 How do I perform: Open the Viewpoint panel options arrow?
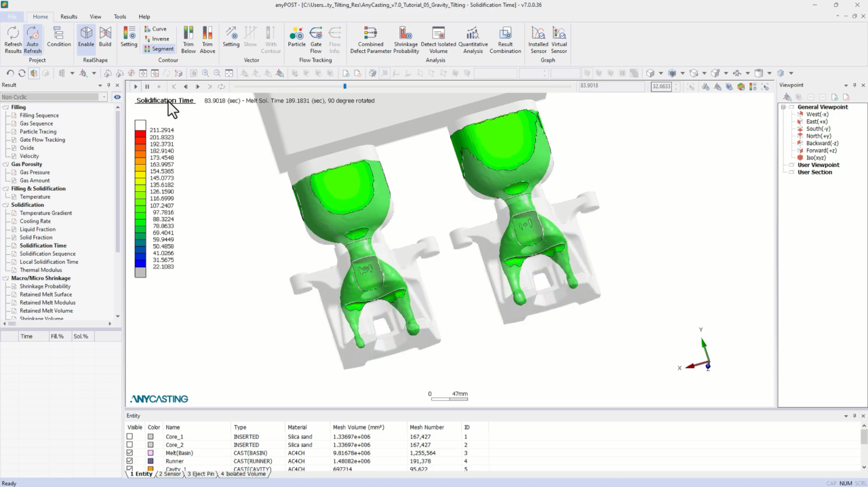(845, 85)
